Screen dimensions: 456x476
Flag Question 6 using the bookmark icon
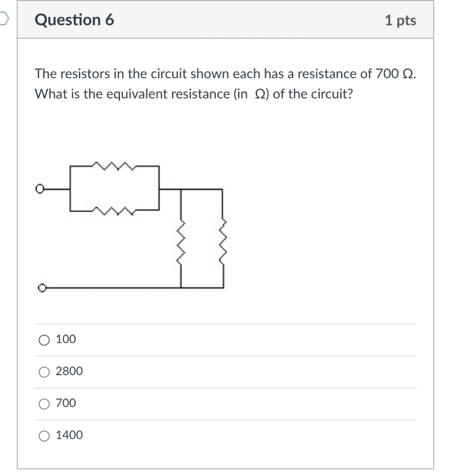4,19
